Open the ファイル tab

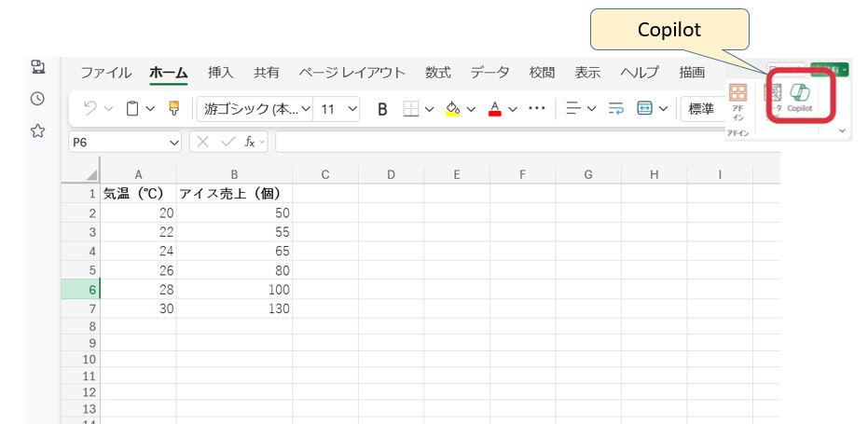105,73
